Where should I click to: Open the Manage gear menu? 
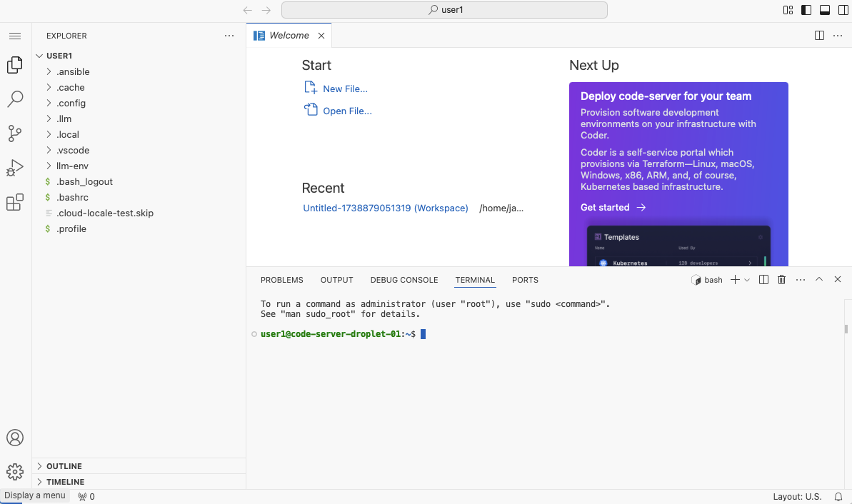(x=15, y=471)
